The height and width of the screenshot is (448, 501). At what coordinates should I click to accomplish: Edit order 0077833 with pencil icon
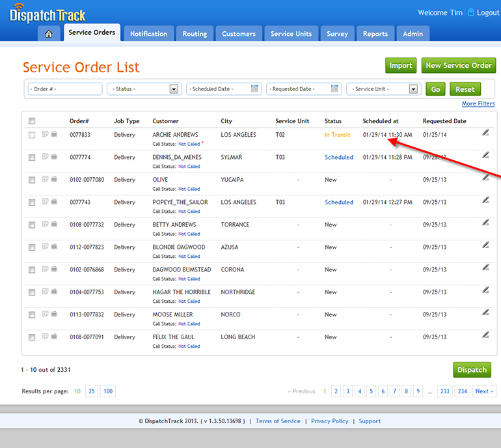(x=485, y=133)
